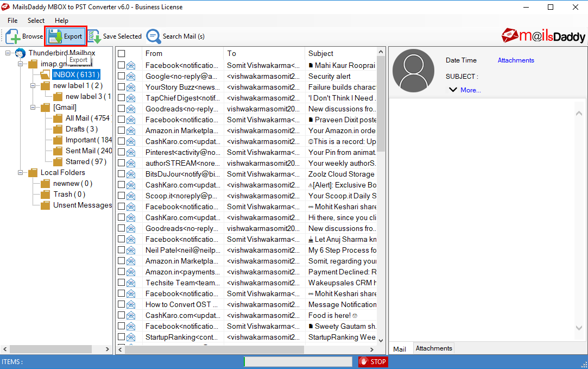Click the Browse toolbar icon

click(12, 36)
